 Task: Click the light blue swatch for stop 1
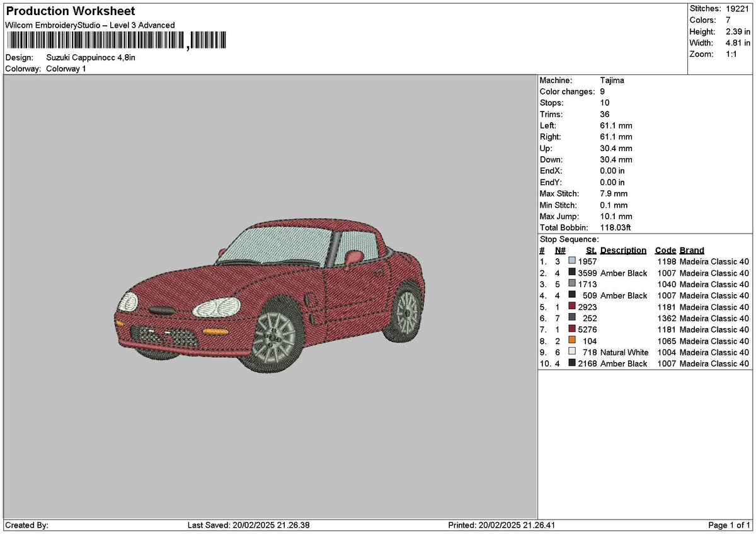click(572, 261)
